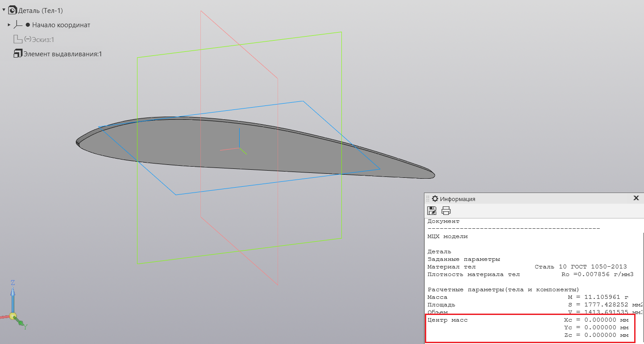Select Элемент выдавливания:1 label in the model tree

pos(62,54)
